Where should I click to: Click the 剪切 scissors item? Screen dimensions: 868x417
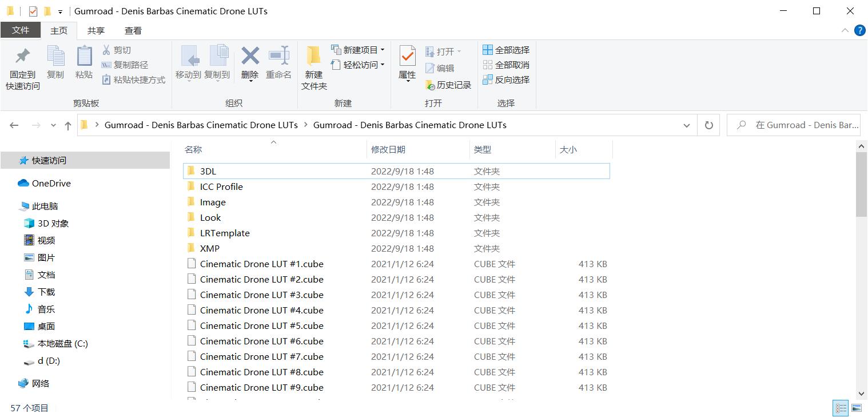tap(116, 50)
